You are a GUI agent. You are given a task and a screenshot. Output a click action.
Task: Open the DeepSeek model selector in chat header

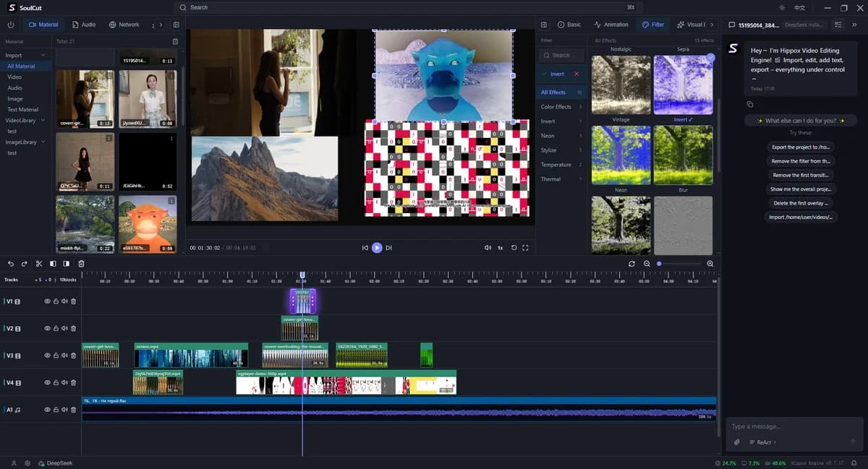(x=804, y=25)
